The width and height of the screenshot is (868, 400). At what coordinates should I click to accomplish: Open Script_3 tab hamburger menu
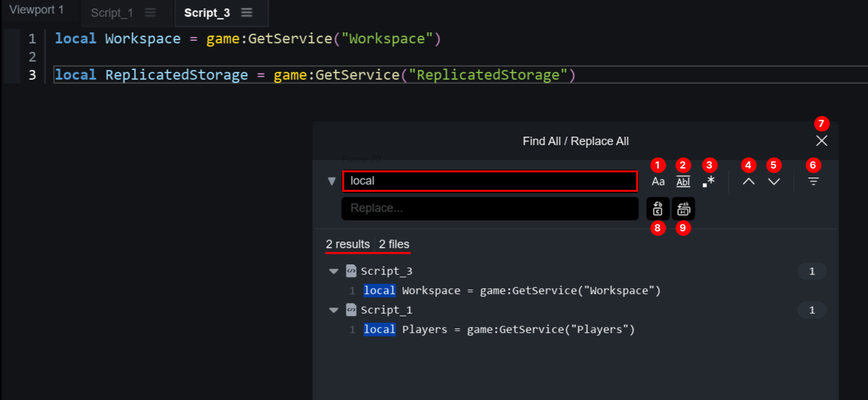[x=247, y=13]
